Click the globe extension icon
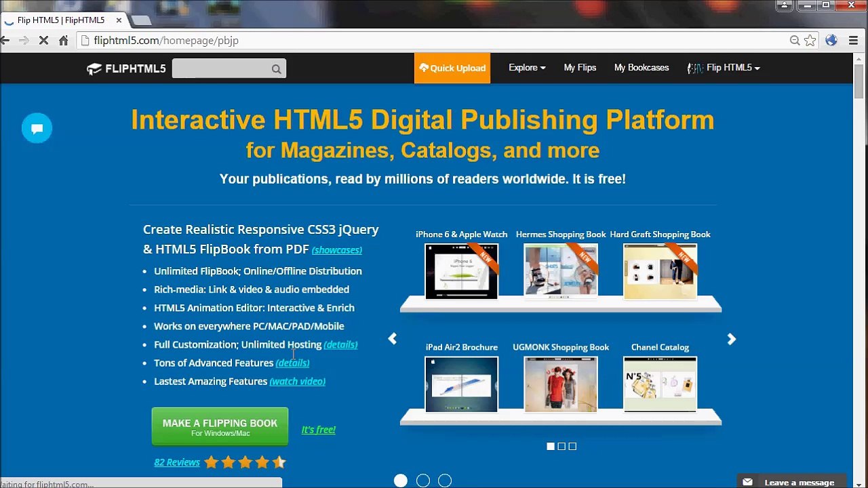Image resolution: width=868 pixels, height=488 pixels. [831, 41]
